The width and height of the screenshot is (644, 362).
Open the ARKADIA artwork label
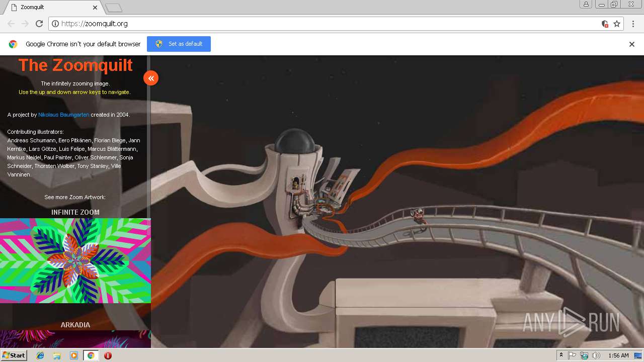coord(75,325)
